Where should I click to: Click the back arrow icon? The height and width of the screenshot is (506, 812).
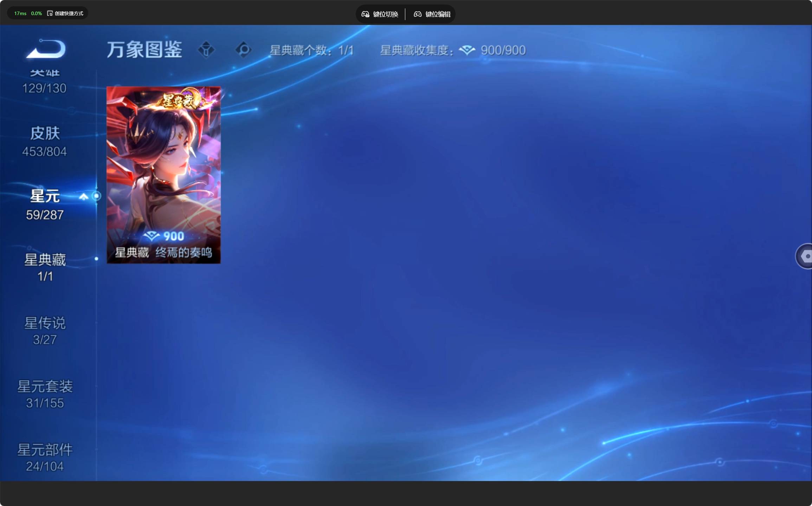pos(46,48)
